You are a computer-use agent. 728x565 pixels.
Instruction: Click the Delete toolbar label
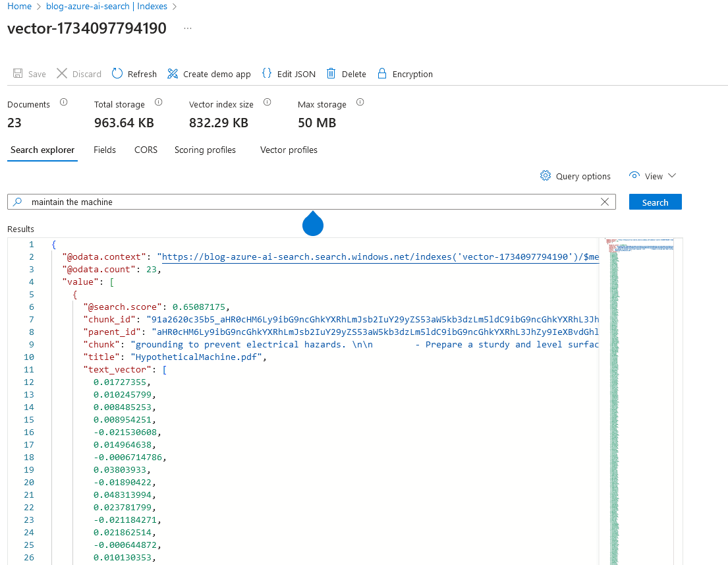(x=354, y=74)
